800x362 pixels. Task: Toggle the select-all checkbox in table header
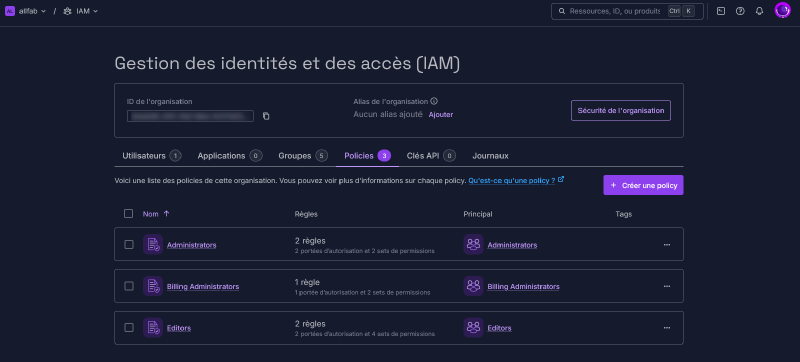pyautogui.click(x=129, y=214)
